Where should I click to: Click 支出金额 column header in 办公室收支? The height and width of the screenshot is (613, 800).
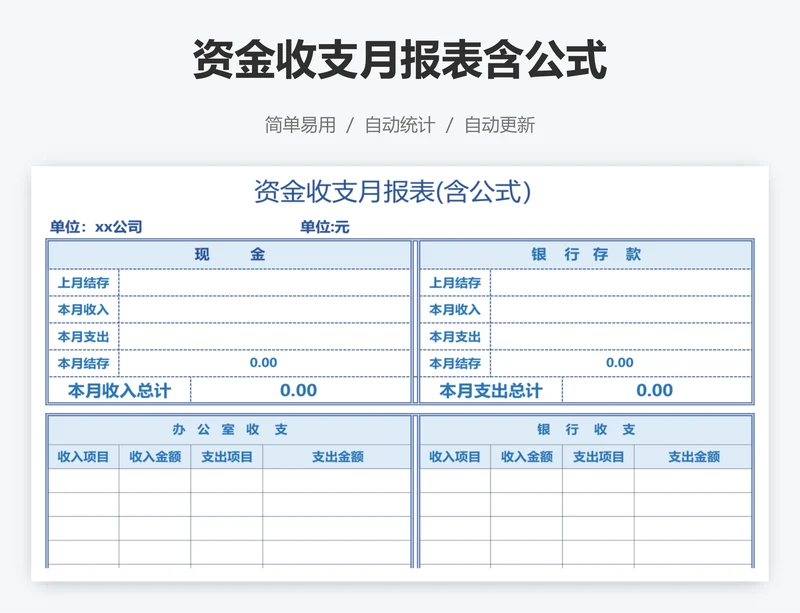337,457
